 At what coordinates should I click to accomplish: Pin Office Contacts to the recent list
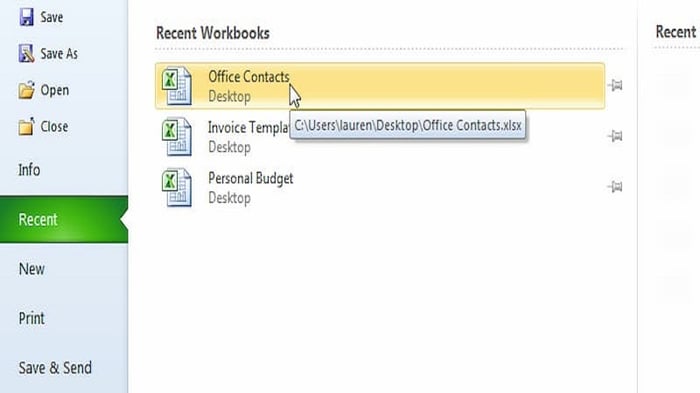pyautogui.click(x=615, y=85)
